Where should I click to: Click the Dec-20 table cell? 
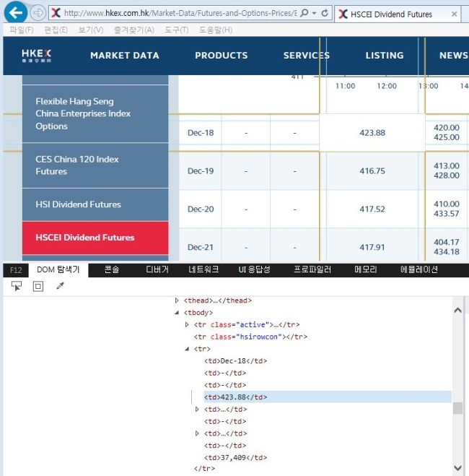tap(201, 209)
